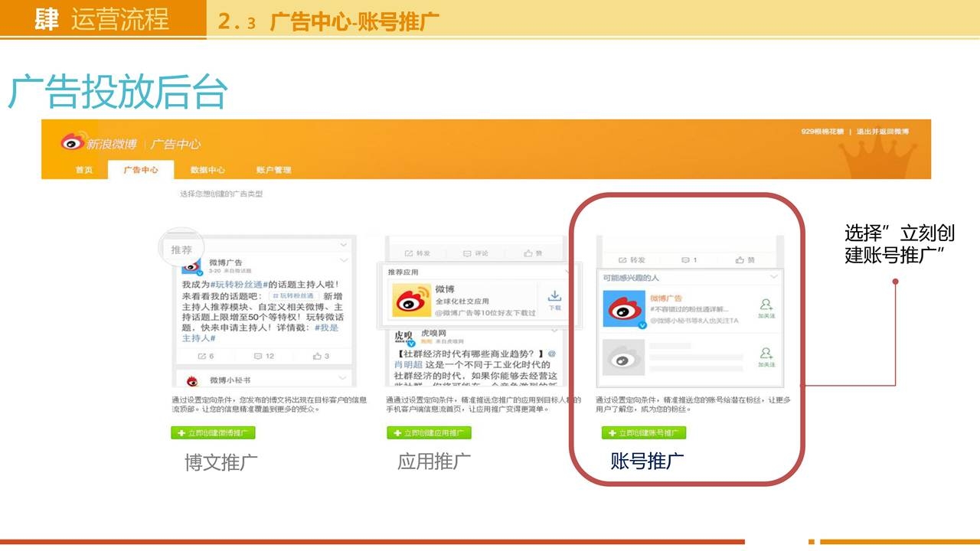The image size is (980, 551).
Task: Expand chevron on 可能感兴趣的人 panel
Action: click(774, 277)
